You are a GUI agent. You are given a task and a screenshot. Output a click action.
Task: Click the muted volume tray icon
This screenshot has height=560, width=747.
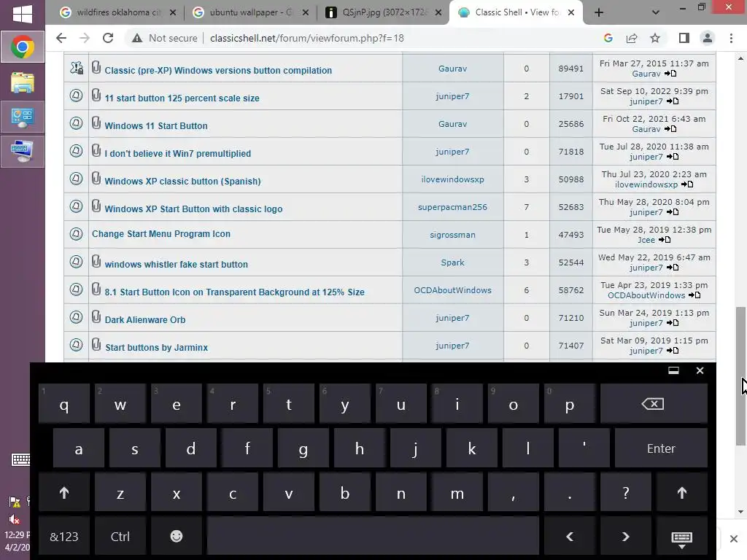point(15,519)
